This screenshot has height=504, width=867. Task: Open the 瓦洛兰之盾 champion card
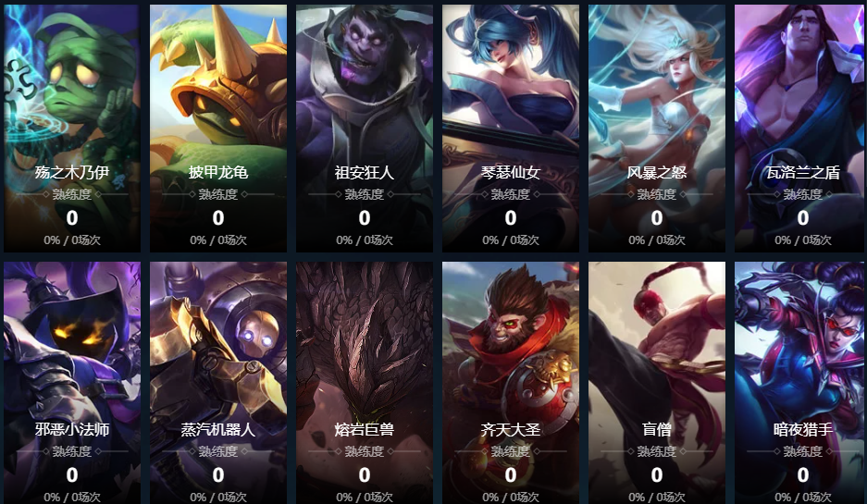pyautogui.click(x=799, y=129)
